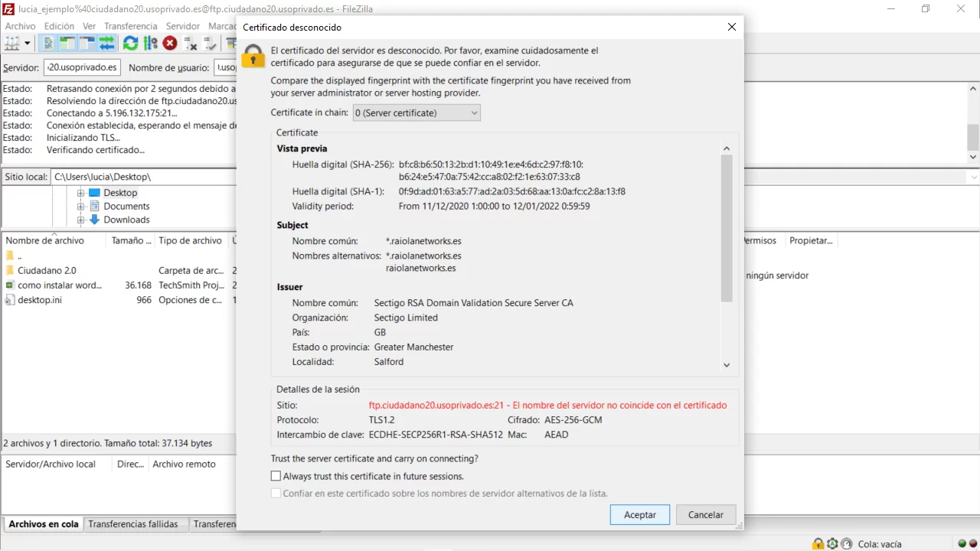Select the Downloads folder in local tree
Screen dimensions: 980x551
click(126, 220)
